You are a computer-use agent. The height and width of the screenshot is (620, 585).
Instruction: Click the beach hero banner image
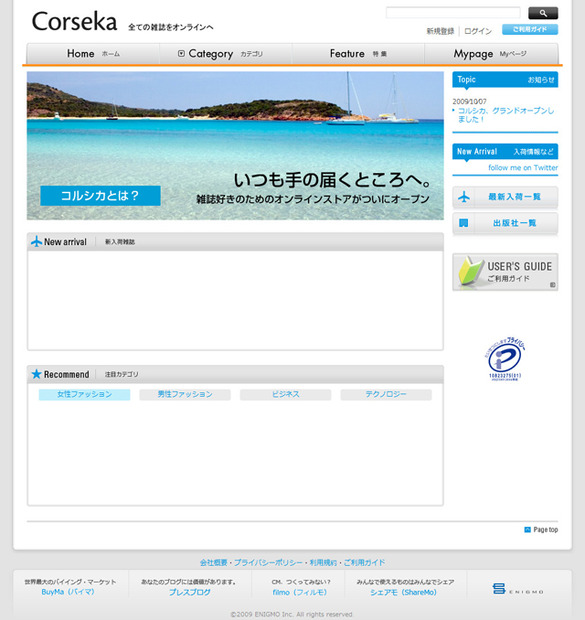coord(235,146)
